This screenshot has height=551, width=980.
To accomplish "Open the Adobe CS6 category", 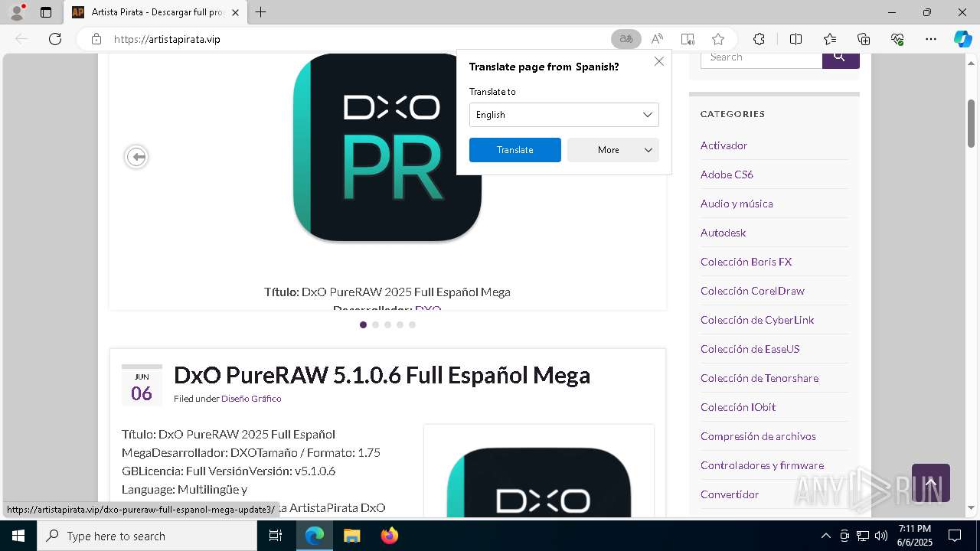I will coord(727,174).
